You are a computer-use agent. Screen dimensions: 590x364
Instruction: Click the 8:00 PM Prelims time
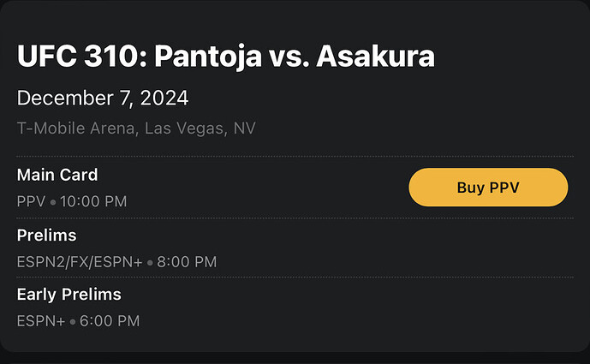coord(187,262)
